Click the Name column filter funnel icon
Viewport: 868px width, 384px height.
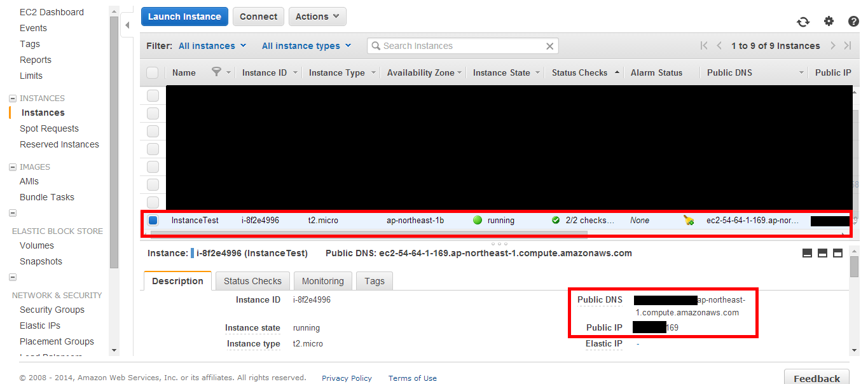216,72
